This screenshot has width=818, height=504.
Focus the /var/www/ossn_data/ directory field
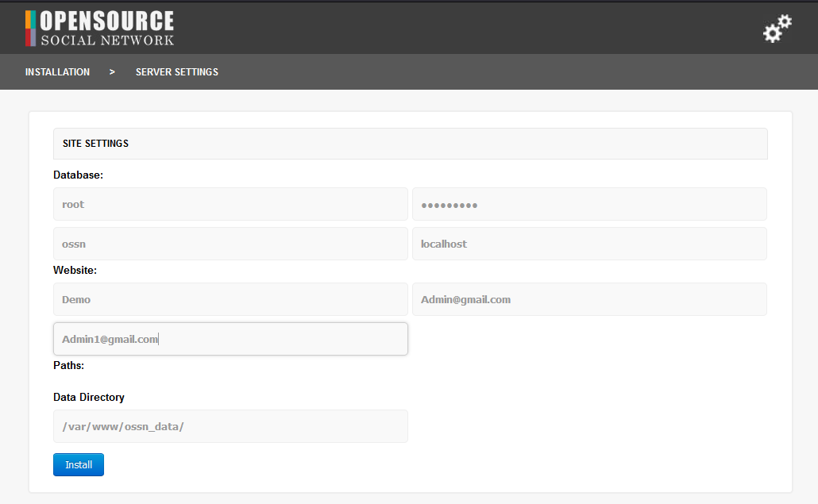230,426
